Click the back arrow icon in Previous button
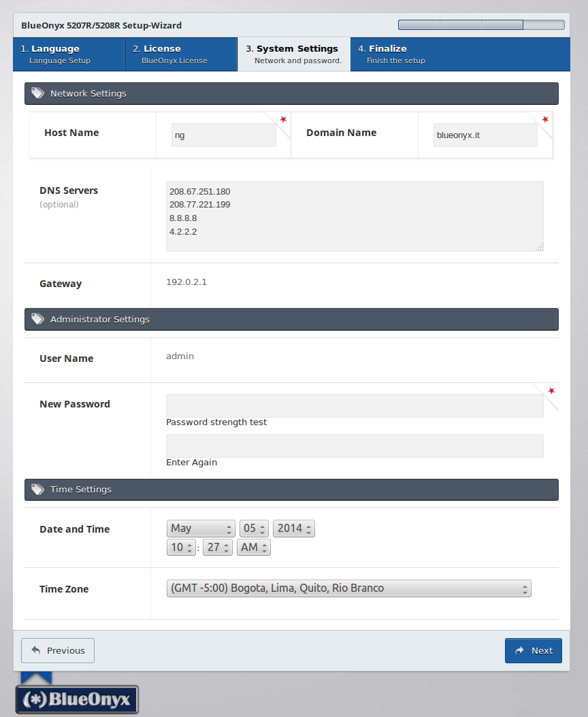 pos(35,650)
